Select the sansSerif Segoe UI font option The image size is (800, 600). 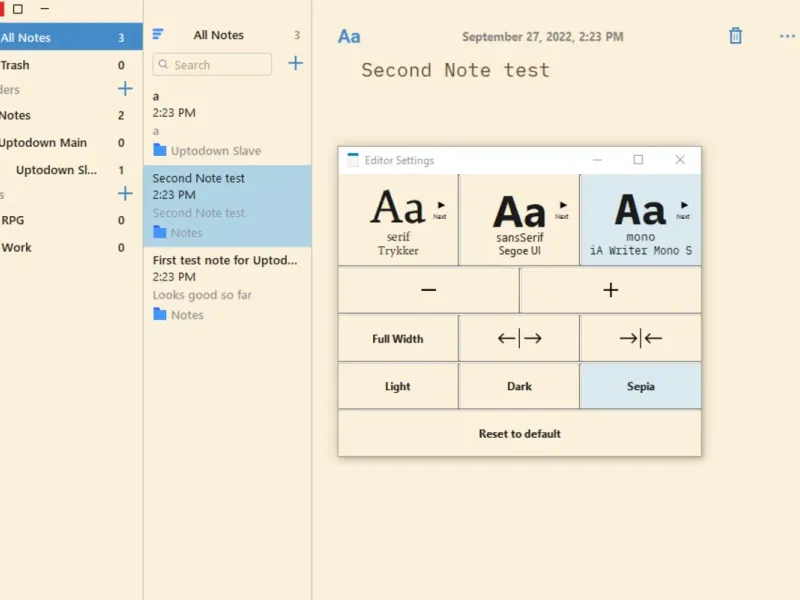point(519,220)
